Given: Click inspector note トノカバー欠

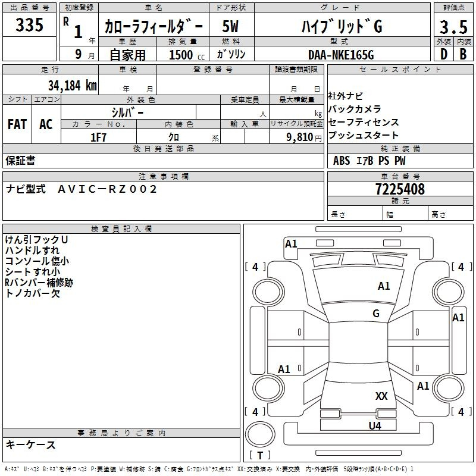Looking at the screenshot, I should coord(33,293).
